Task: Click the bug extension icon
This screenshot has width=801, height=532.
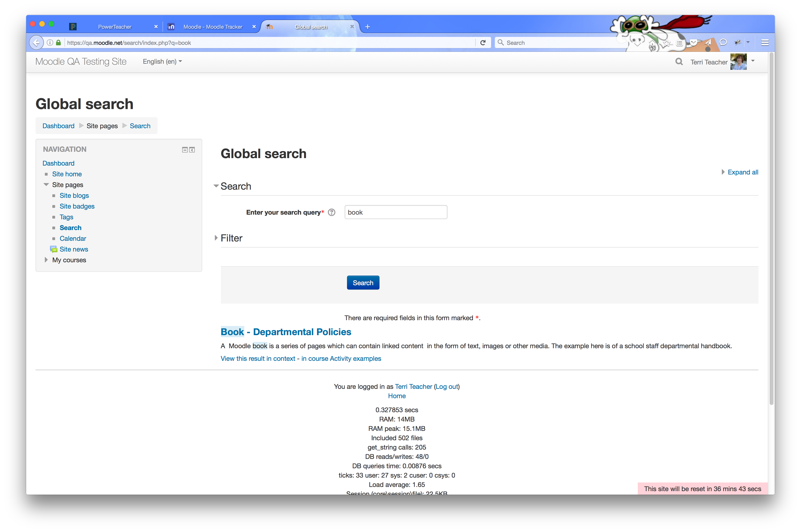Action: point(738,43)
